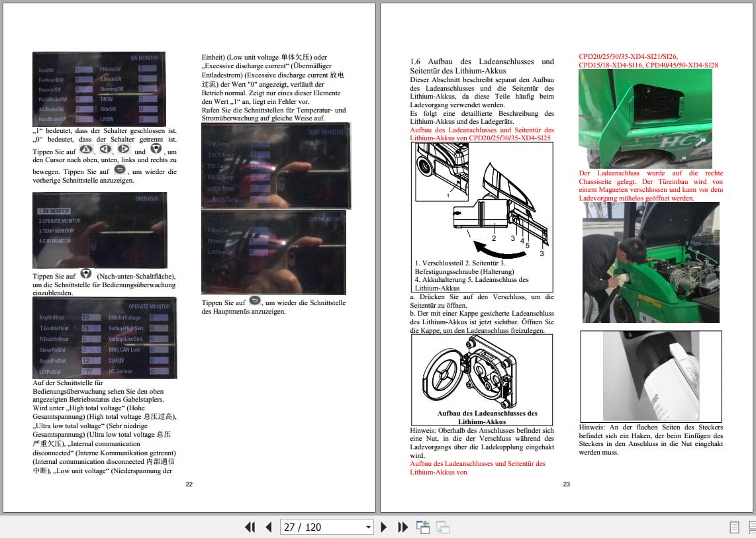The image size is (756, 538).
Task: Click the CUR MONITOR screen image
Action: 273,252
